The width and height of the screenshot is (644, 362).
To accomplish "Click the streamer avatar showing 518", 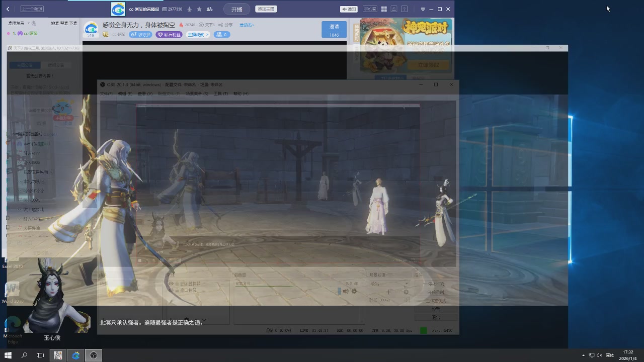I will click(91, 29).
